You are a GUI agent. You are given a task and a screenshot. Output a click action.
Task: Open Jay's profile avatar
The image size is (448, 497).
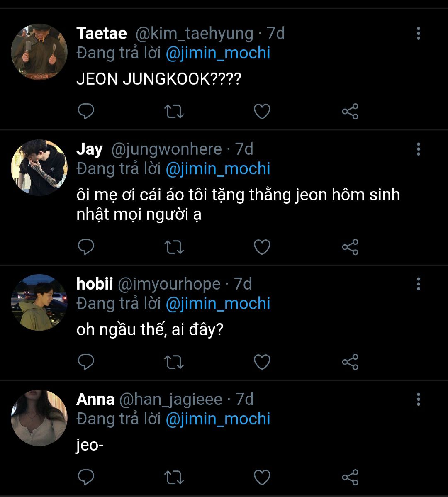39,167
